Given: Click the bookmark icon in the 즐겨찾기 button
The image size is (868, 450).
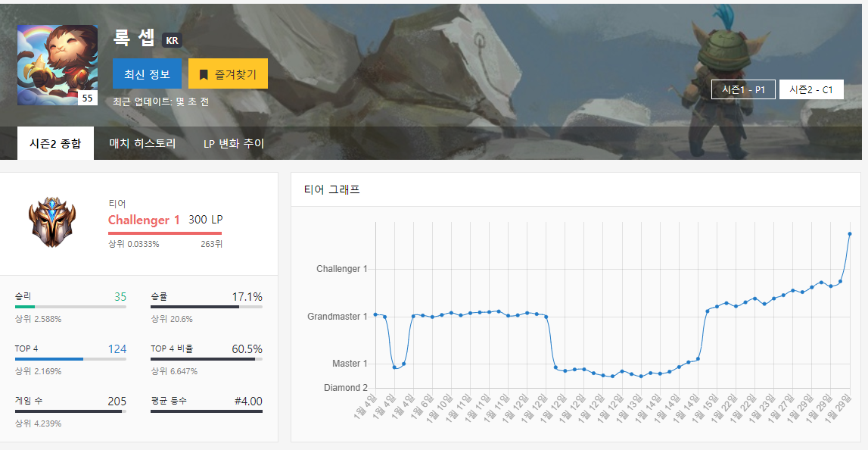Looking at the screenshot, I should click(204, 74).
